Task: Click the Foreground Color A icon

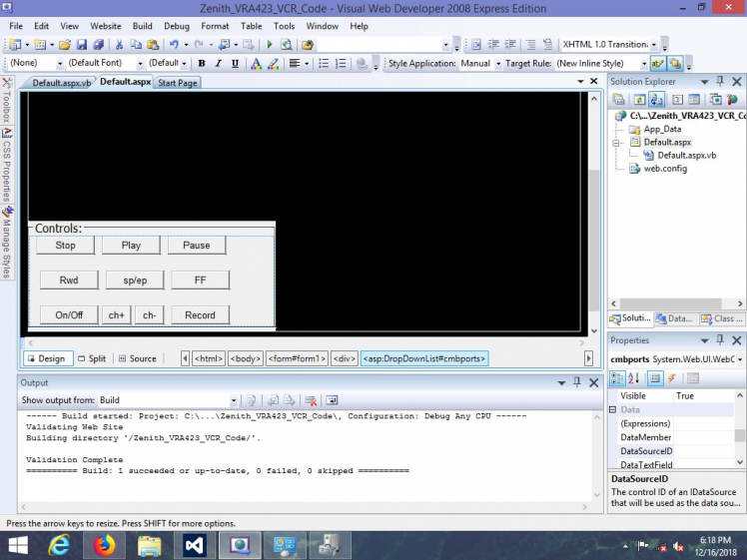Action: (x=256, y=63)
